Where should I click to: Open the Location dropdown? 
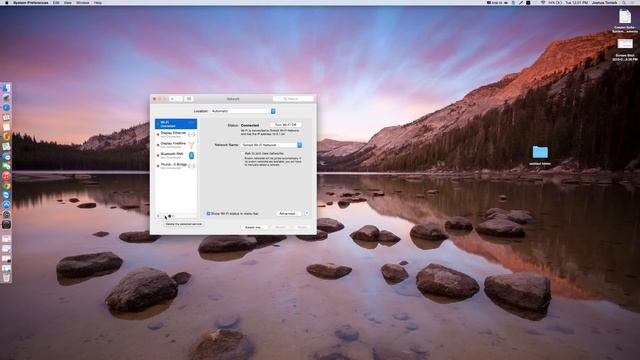[x=243, y=111]
